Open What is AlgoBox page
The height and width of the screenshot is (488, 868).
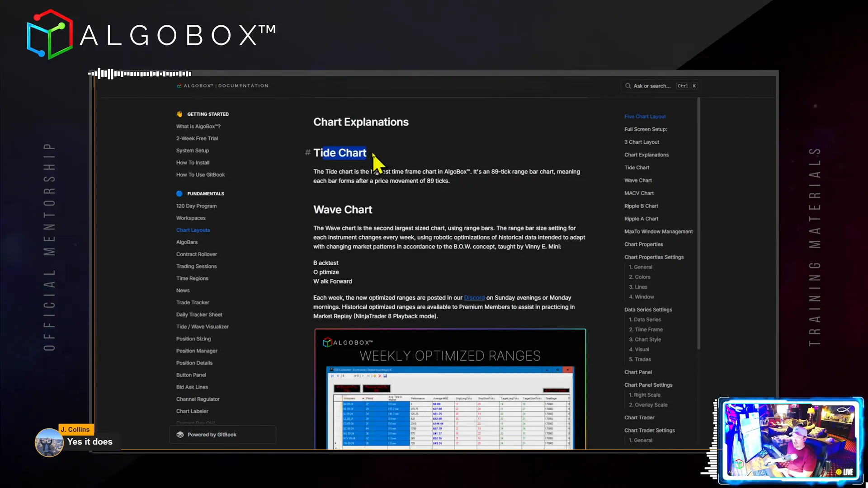pyautogui.click(x=198, y=127)
